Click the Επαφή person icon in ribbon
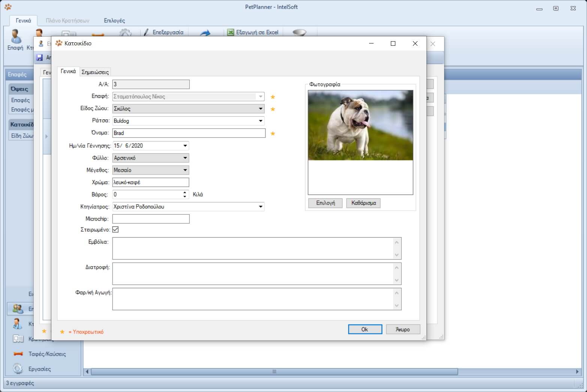 click(x=15, y=37)
